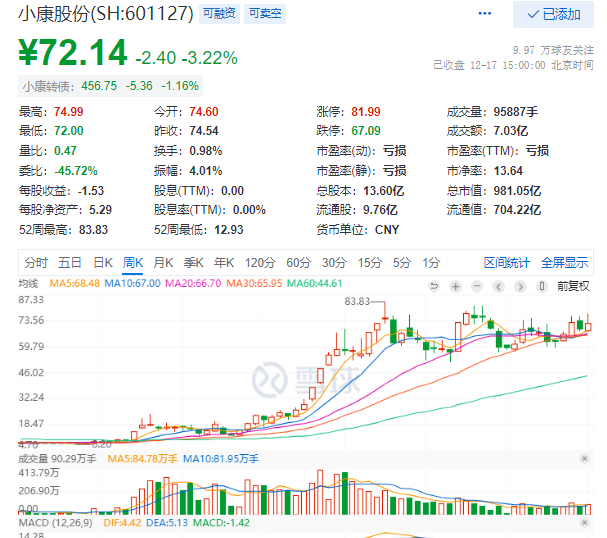607x538 pixels.
Task: Click the stock title 小康股份(SH:601127)
Action: 106,14
